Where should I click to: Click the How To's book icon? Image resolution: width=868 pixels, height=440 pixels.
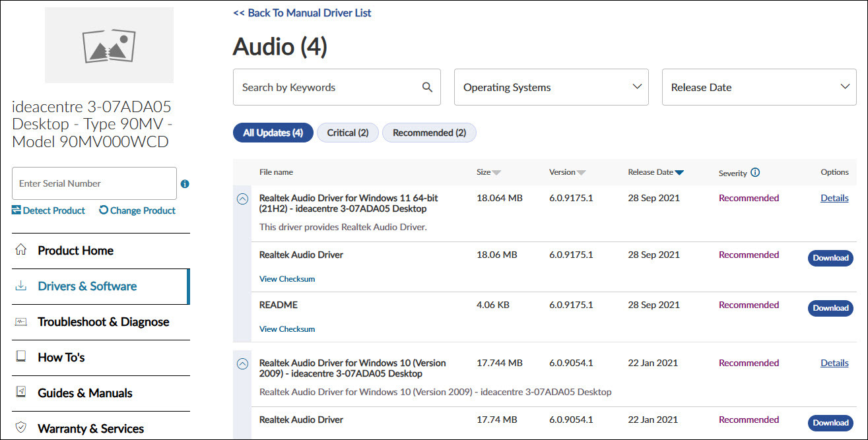tap(21, 357)
